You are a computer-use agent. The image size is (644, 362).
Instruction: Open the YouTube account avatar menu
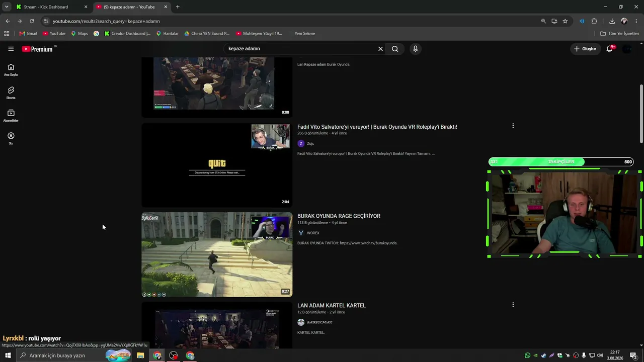[x=627, y=49]
